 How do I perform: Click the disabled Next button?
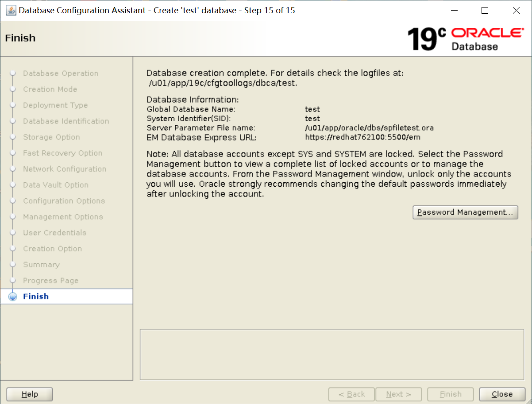(398, 394)
